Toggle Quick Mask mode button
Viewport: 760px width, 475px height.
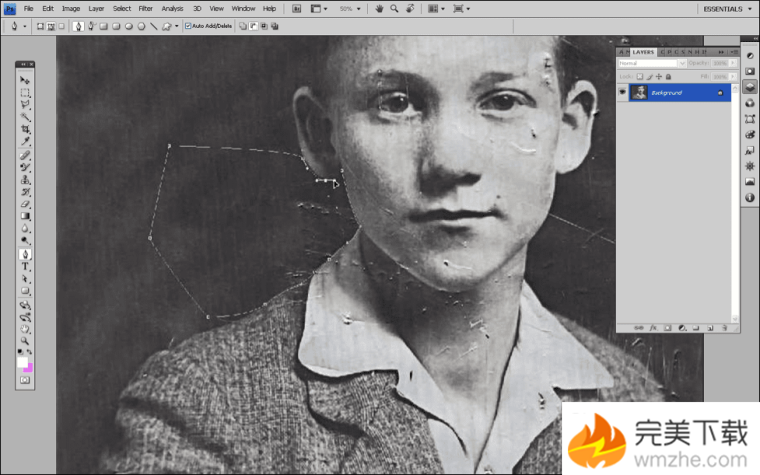(x=25, y=380)
